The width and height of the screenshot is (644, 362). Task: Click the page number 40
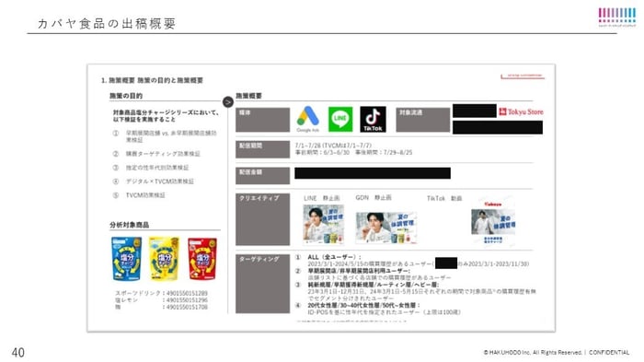(18, 353)
